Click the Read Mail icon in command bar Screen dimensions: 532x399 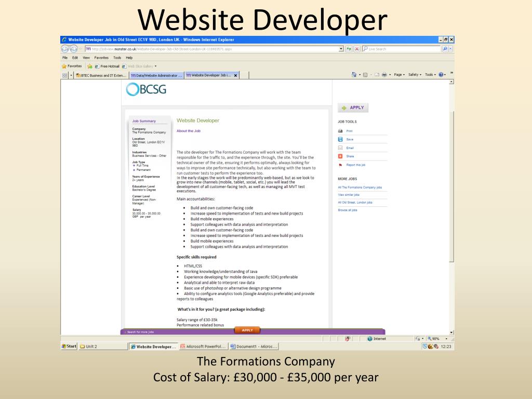tap(377, 75)
